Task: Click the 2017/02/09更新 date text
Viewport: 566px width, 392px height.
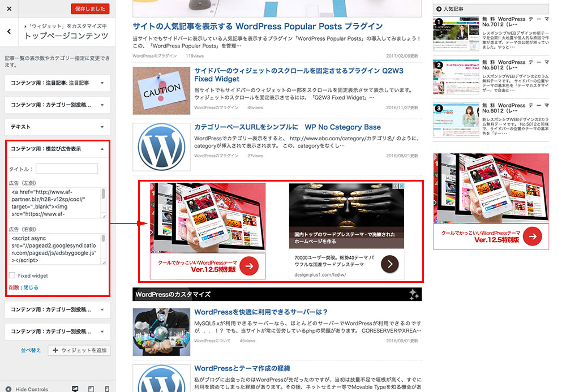Action: click(x=402, y=56)
